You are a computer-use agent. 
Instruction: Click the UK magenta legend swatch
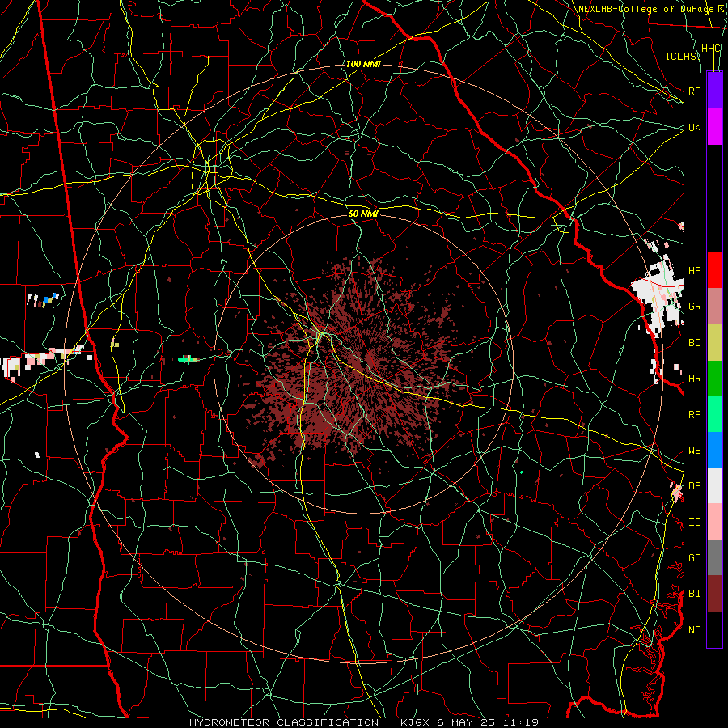click(x=714, y=127)
